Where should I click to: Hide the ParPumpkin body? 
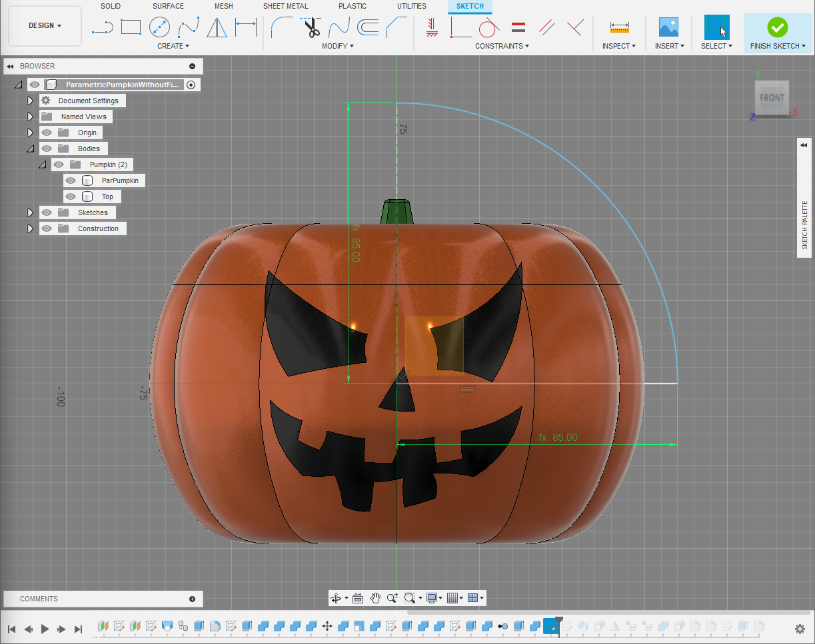click(x=70, y=180)
